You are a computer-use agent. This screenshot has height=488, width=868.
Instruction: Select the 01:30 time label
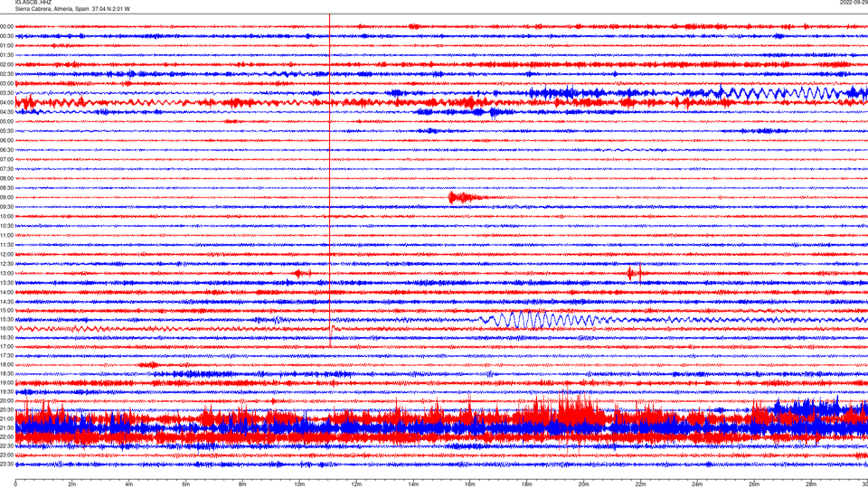[6, 55]
